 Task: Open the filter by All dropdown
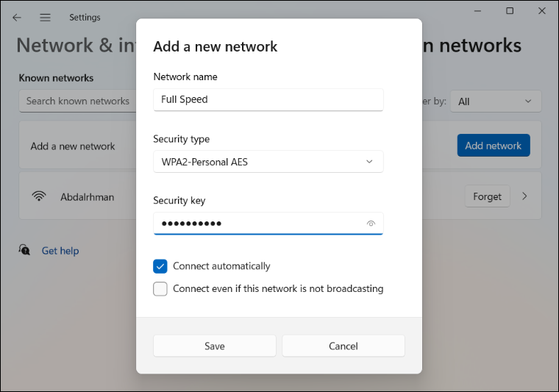point(496,101)
